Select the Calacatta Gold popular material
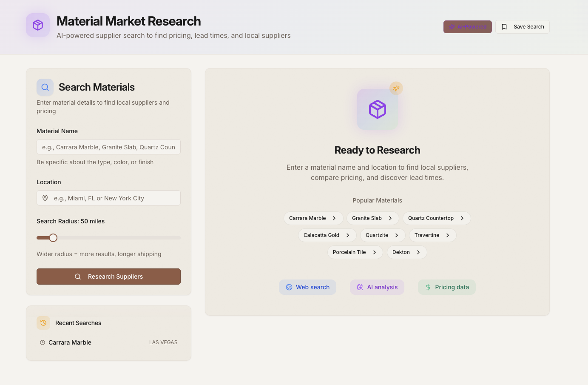 [327, 235]
